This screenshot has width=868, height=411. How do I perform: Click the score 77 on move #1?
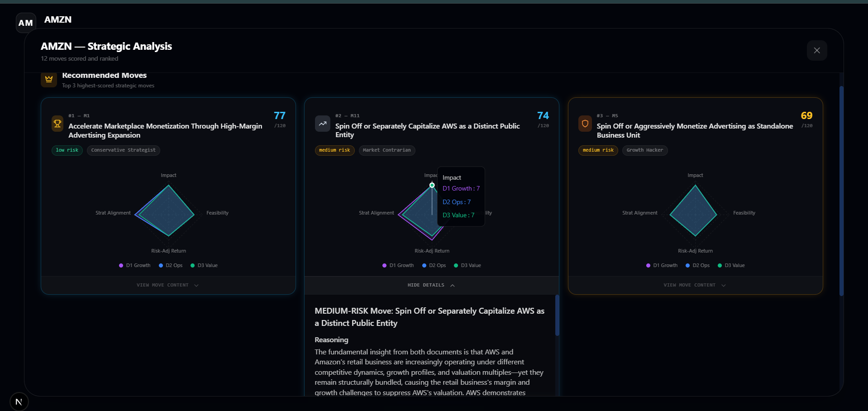click(x=280, y=116)
